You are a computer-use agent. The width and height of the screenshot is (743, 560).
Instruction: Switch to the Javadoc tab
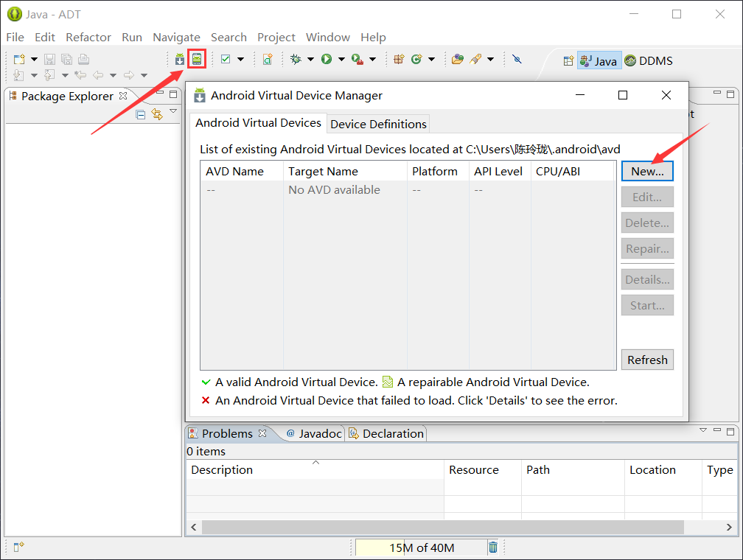click(x=314, y=433)
